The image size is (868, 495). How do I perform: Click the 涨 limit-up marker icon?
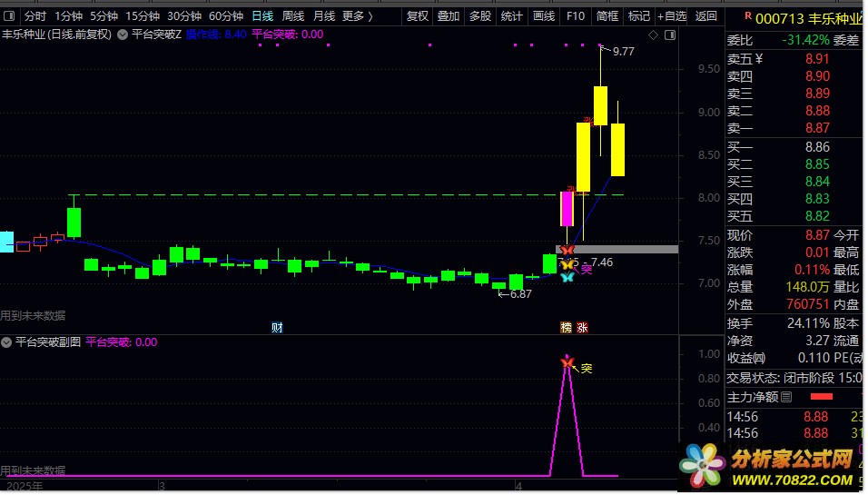582,328
